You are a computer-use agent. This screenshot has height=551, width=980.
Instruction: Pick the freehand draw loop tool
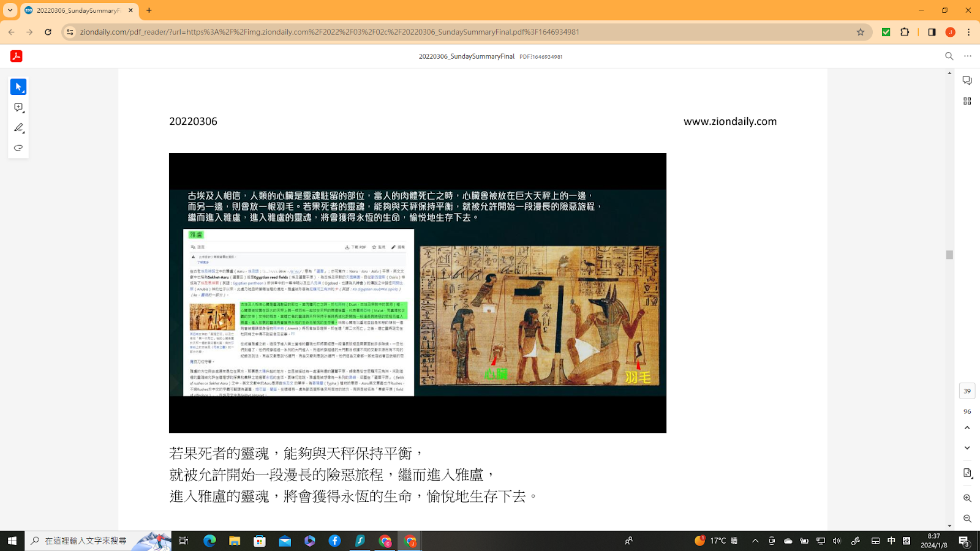[x=18, y=148]
